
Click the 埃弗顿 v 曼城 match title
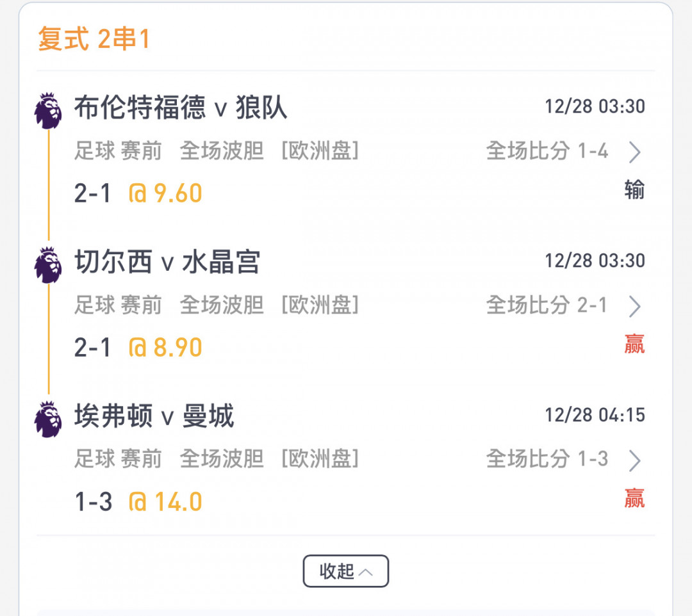pyautogui.click(x=154, y=416)
